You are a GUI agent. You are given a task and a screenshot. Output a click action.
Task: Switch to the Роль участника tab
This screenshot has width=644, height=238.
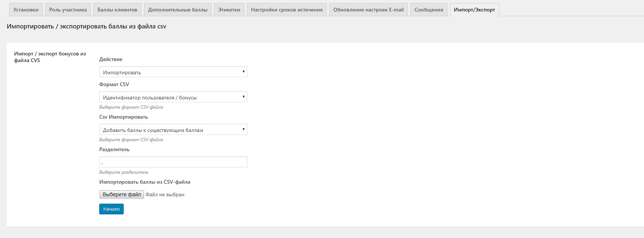(x=68, y=10)
